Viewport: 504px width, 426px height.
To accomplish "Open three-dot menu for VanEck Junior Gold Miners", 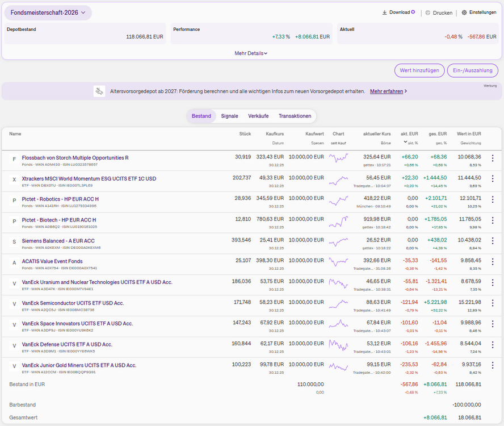I will pyautogui.click(x=493, y=365).
